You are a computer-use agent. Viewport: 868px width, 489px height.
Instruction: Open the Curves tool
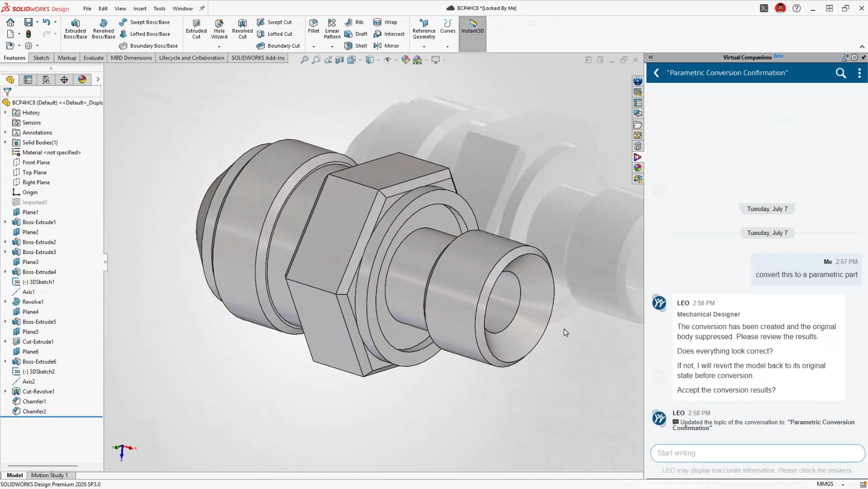448,26
